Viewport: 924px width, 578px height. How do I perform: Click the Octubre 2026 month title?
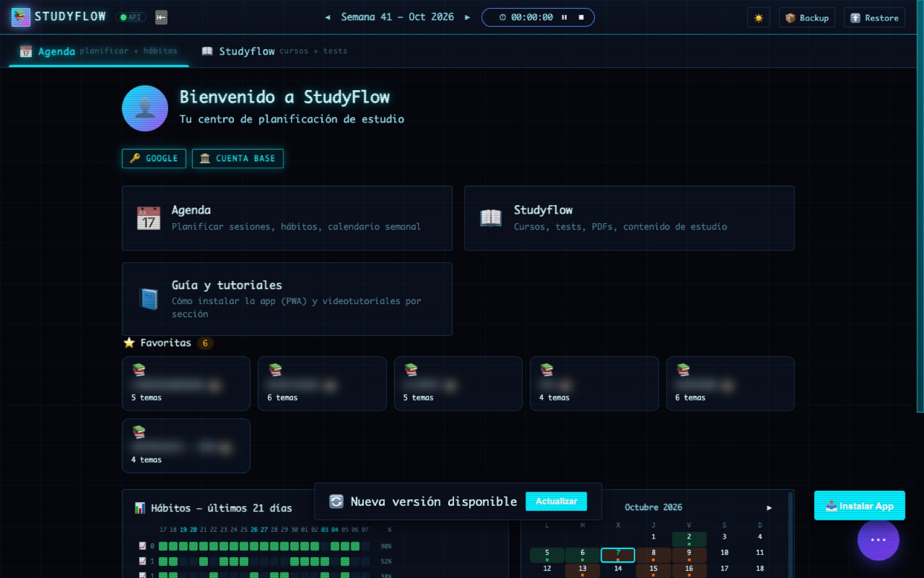[x=653, y=507]
